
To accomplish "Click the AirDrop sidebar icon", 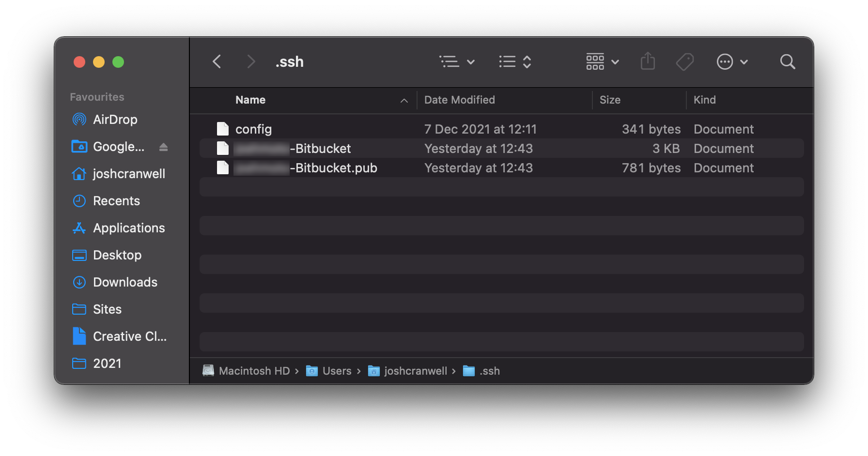I will click(79, 119).
